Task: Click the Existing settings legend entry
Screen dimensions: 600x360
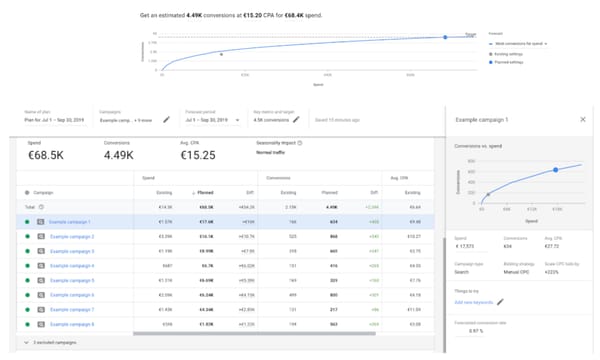Action: [x=506, y=54]
